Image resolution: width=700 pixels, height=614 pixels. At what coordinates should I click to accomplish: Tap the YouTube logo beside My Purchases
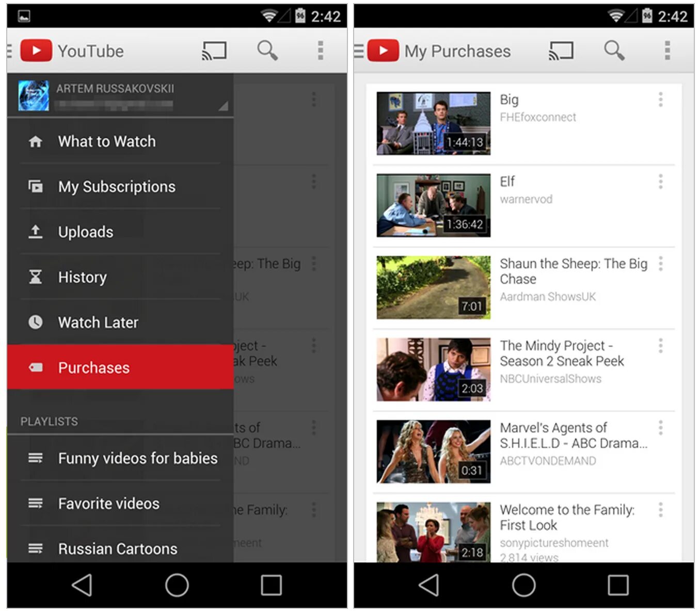[x=383, y=51]
